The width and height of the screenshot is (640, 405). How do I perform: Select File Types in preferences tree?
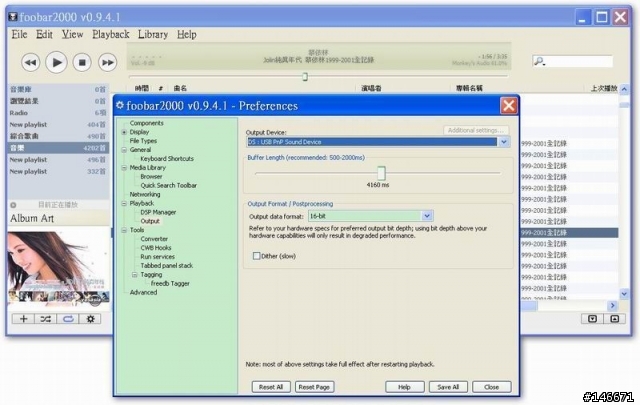(x=143, y=141)
